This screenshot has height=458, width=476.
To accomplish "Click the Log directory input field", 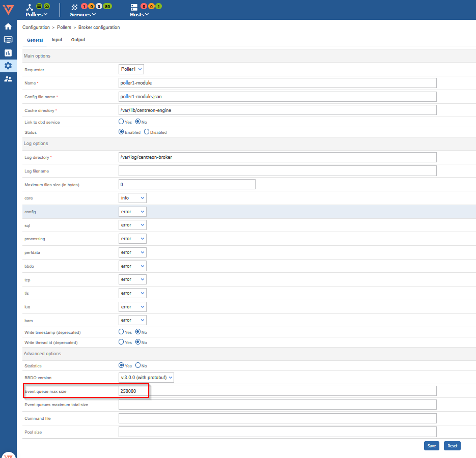I will point(277,157).
